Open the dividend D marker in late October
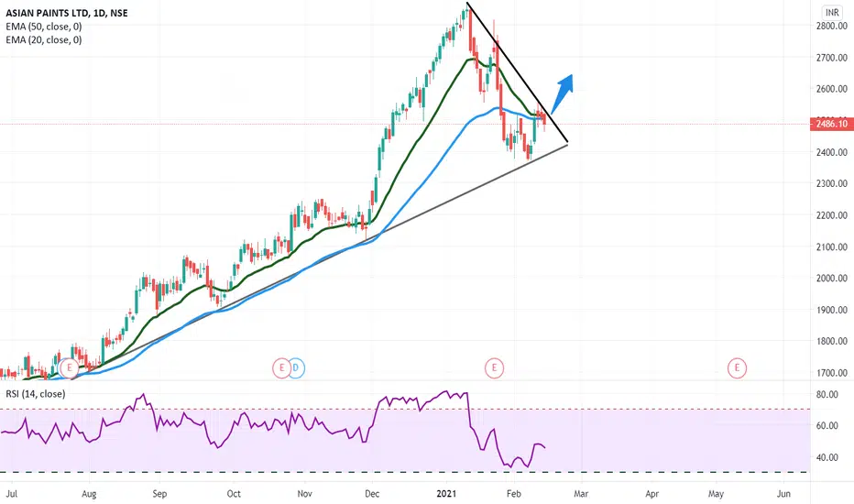The width and height of the screenshot is (854, 504). 296,367
